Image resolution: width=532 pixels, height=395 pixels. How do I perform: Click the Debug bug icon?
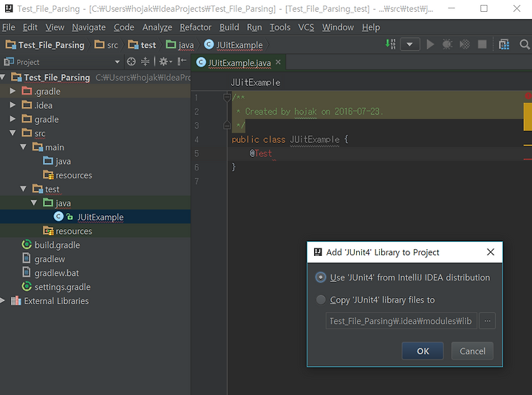click(x=447, y=44)
